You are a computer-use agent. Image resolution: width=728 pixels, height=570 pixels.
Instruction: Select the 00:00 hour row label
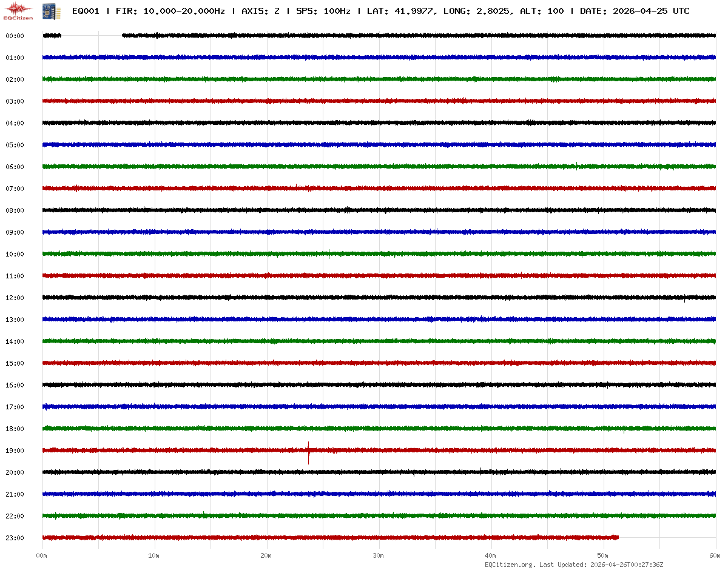point(15,36)
